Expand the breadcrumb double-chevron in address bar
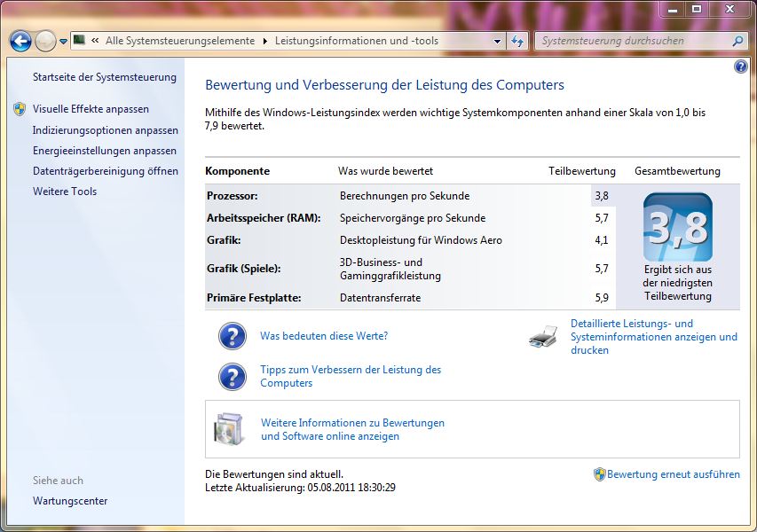The image size is (757, 532). (x=95, y=41)
